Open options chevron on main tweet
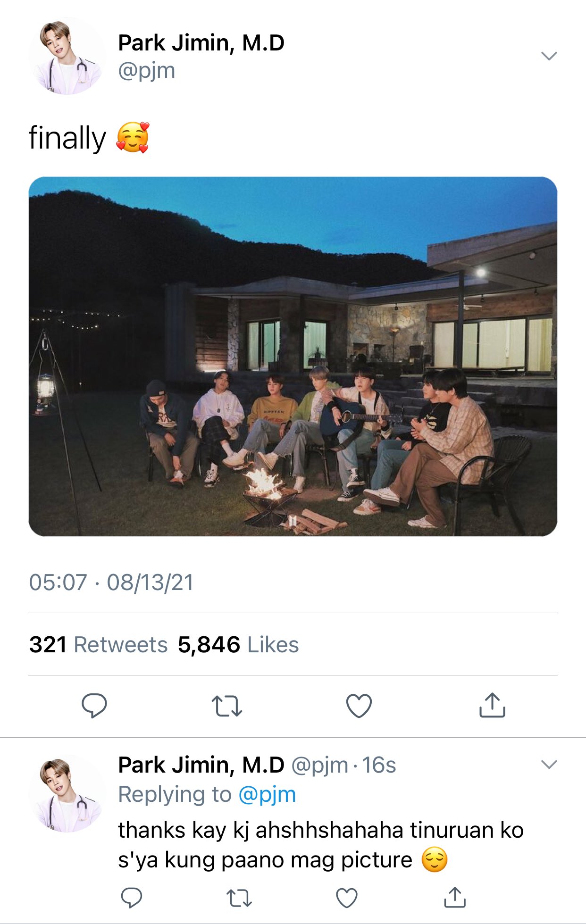This screenshot has height=924, width=586. point(549,56)
